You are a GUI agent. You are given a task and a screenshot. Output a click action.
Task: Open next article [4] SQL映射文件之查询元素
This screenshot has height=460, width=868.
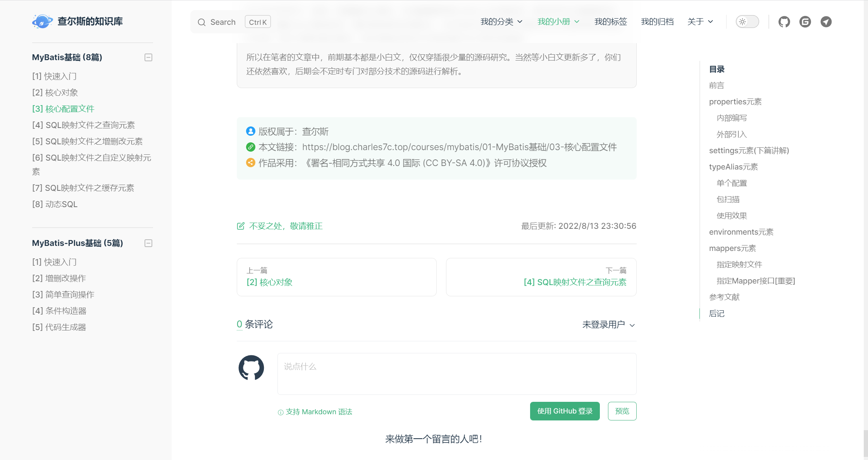575,282
